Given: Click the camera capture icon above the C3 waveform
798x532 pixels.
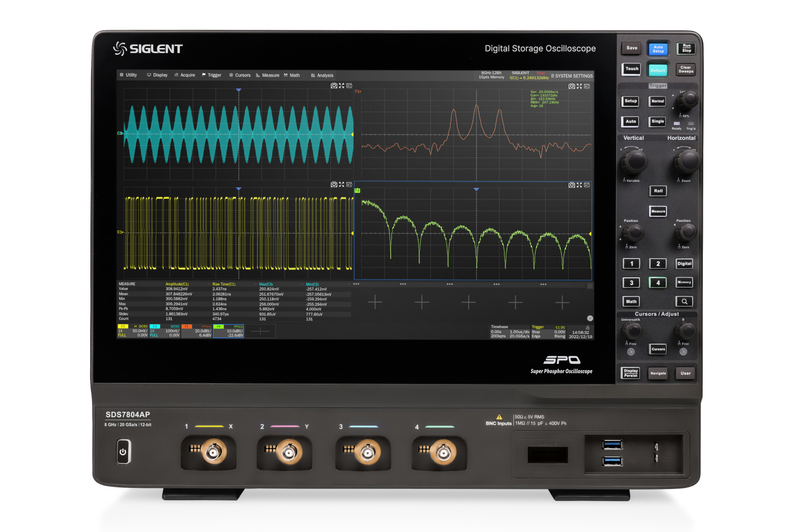Looking at the screenshot, I should point(334,85).
